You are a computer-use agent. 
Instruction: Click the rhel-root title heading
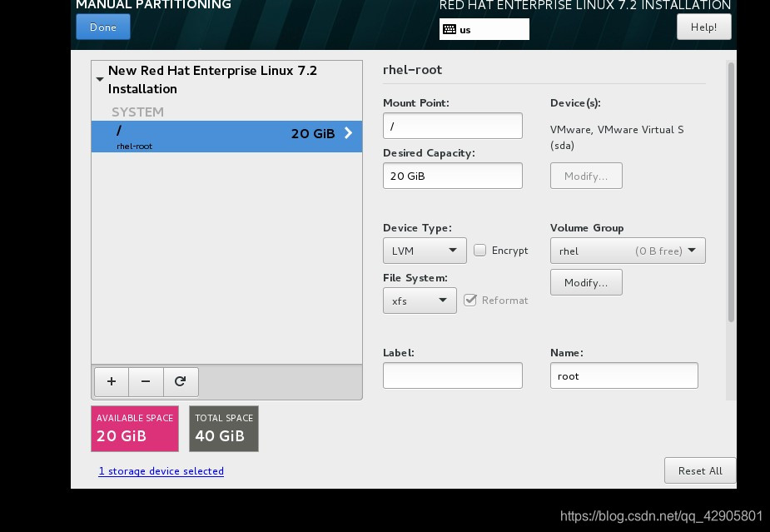tap(412, 70)
